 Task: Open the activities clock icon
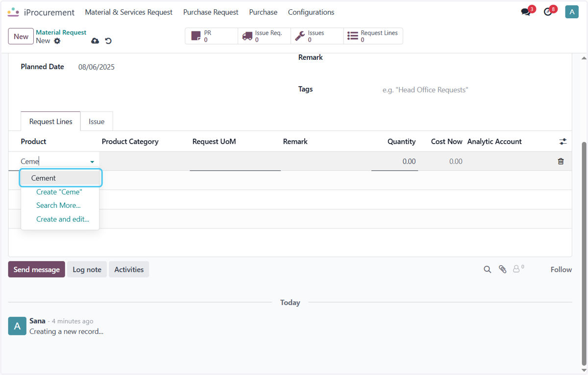coord(548,12)
